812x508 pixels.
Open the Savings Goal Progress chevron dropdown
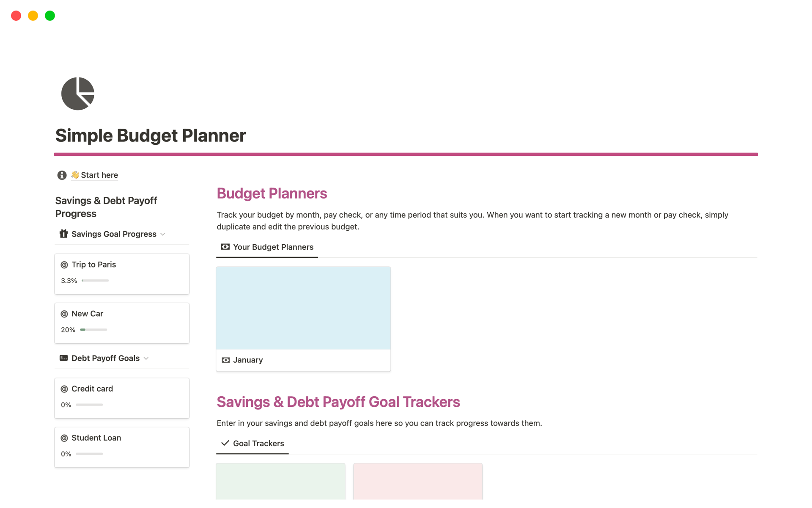163,234
